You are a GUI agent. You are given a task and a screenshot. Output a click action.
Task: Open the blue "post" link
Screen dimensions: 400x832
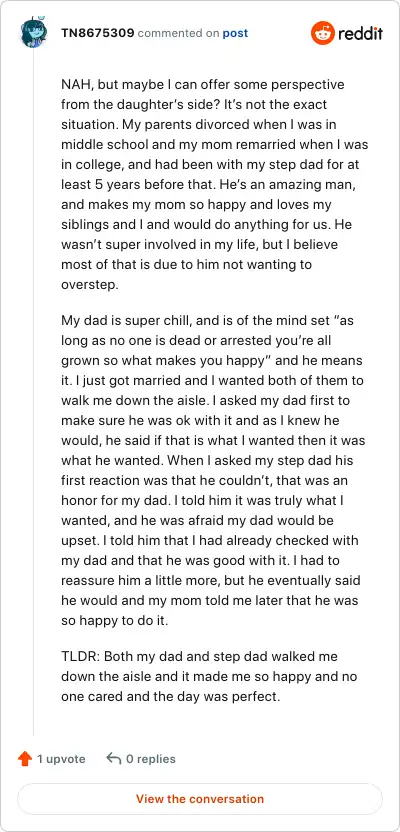pos(235,33)
